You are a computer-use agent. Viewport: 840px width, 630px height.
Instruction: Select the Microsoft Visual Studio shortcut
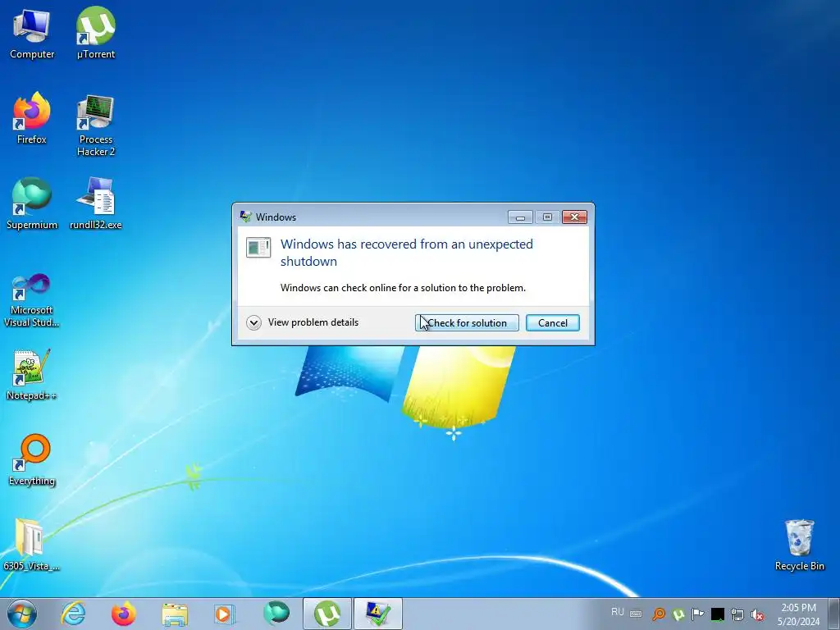click(32, 300)
